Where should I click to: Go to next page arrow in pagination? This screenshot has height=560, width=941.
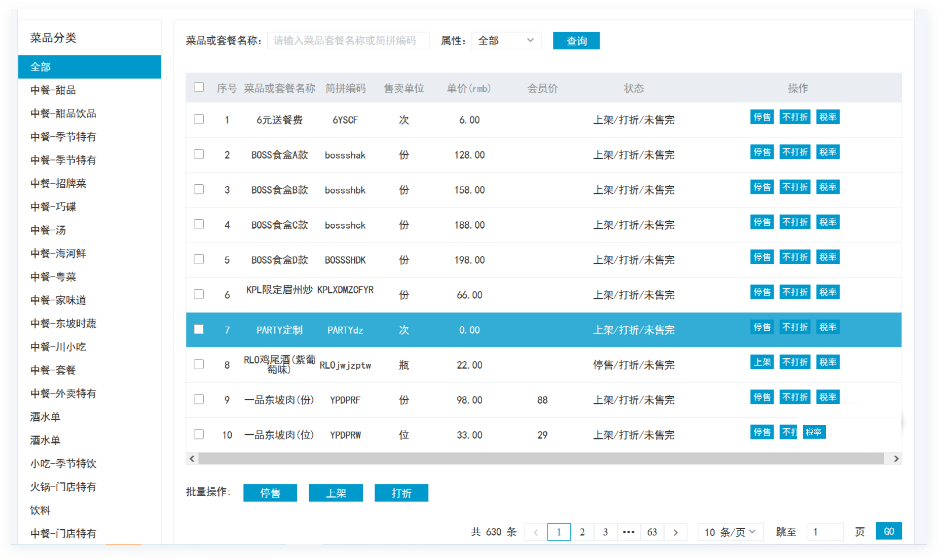tap(675, 532)
